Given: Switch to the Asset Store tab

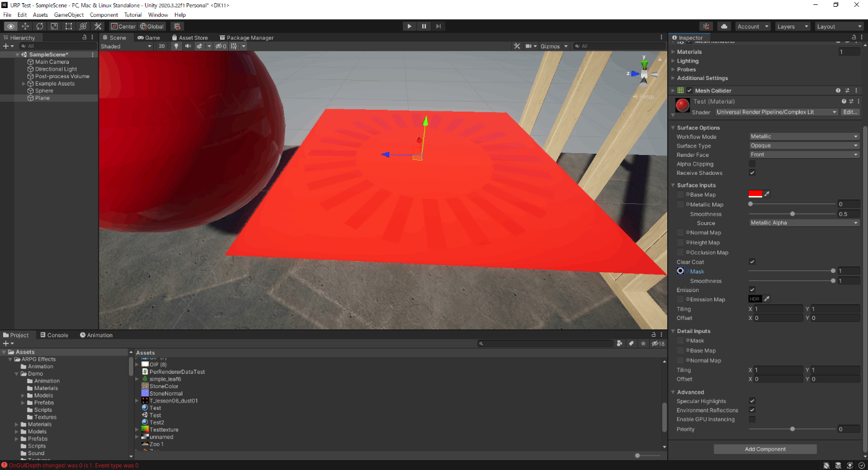Looking at the screenshot, I should pos(190,38).
